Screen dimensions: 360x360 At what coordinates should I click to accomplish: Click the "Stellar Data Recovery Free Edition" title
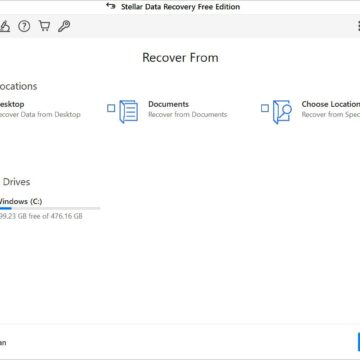coord(180,7)
